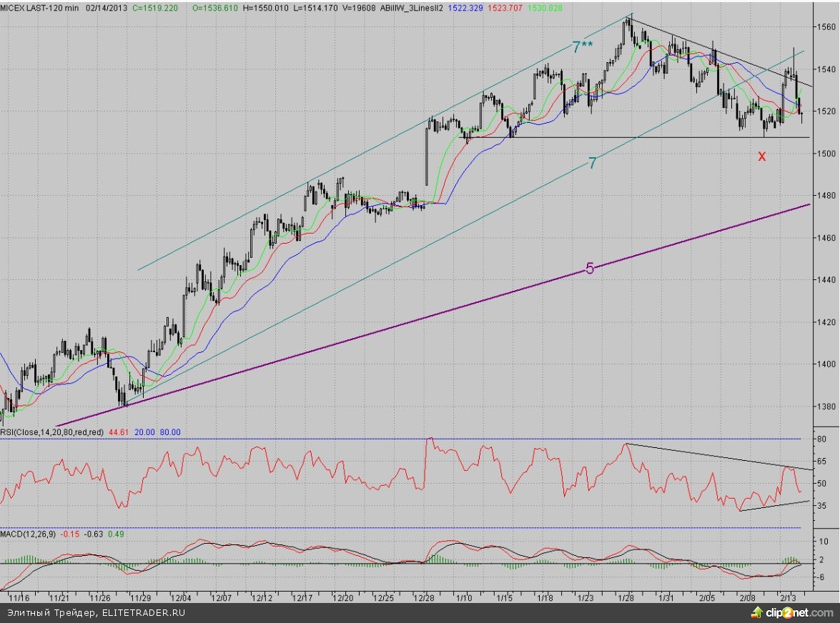Select the MACD(12,26,9) indicator label
This screenshot has width=840, height=623.
(x=29, y=534)
